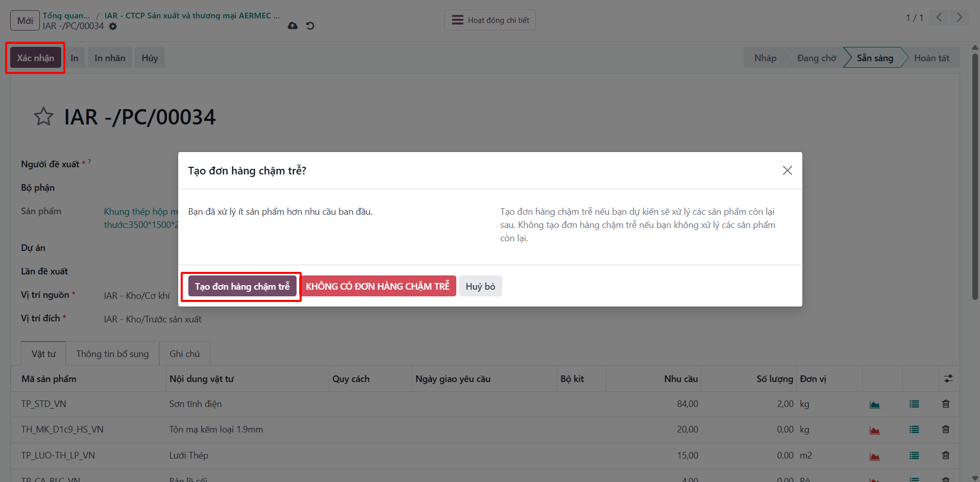Screen dimensions: 980x482
Task: Select the Sẵn sàng status stage
Action: [875, 58]
